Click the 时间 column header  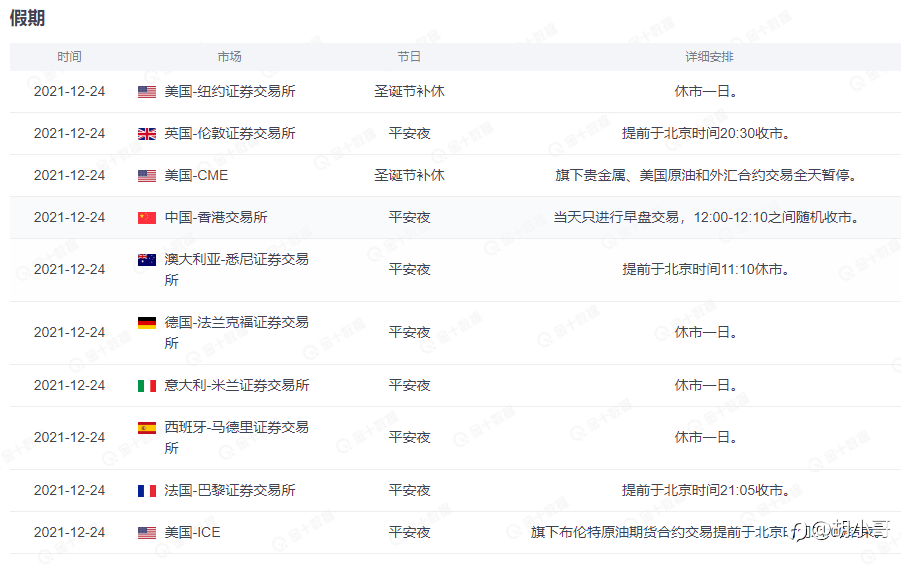(x=69, y=57)
